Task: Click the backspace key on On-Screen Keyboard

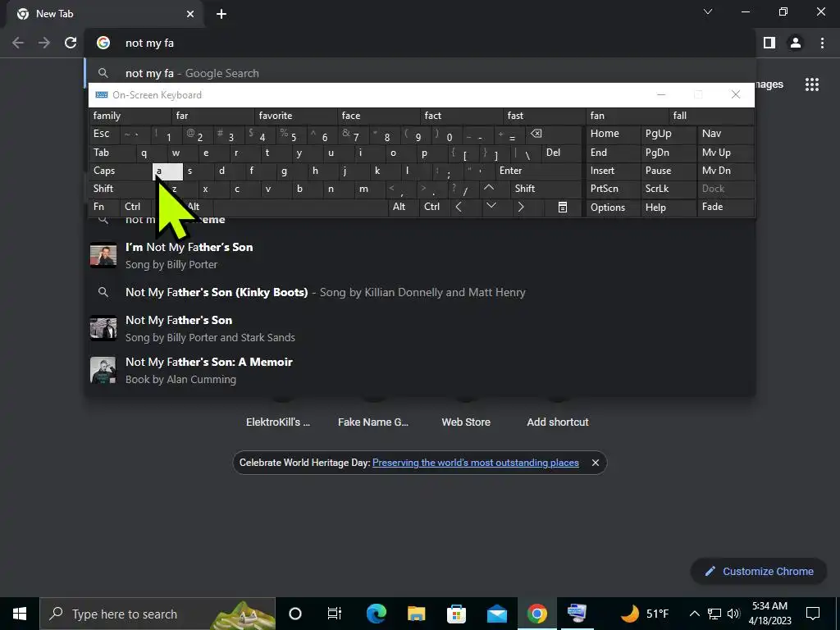Action: [536, 134]
